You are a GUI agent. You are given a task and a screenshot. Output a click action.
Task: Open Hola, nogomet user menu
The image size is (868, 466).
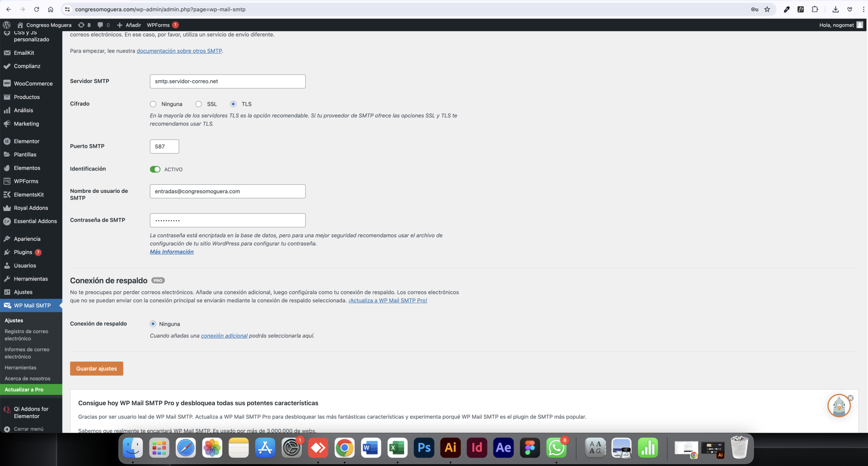coord(841,25)
